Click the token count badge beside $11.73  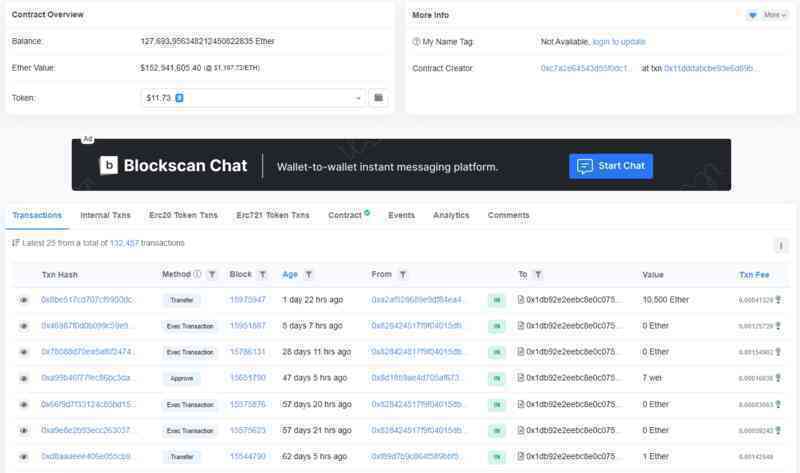pos(179,98)
